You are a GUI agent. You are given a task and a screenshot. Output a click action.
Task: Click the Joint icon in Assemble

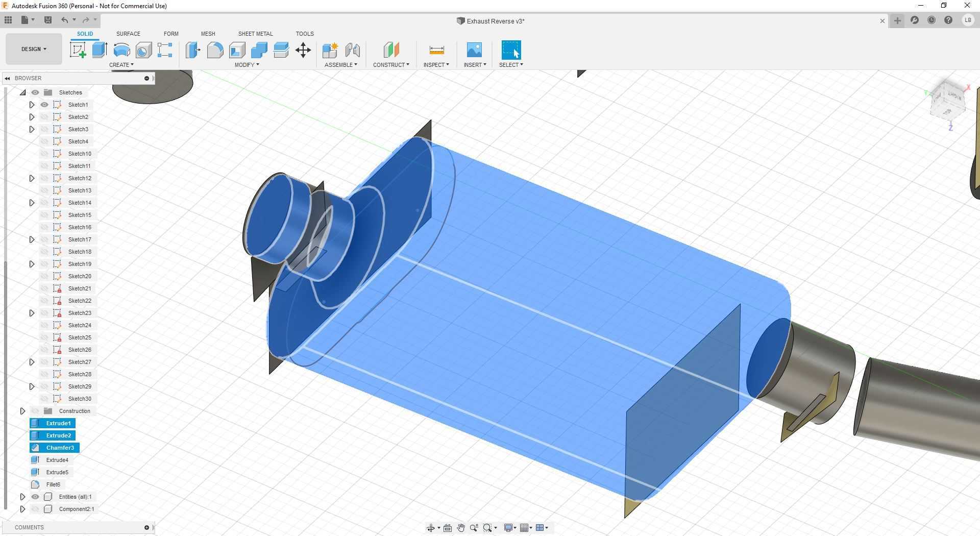(352, 50)
